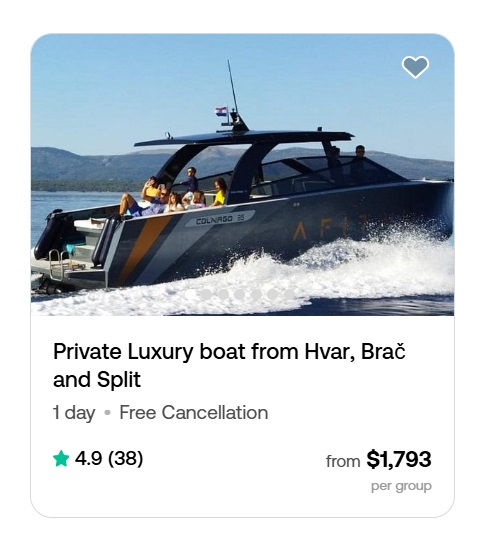Open the (38) reviews count
Viewport: 503px width, 551px height.
tap(125, 459)
